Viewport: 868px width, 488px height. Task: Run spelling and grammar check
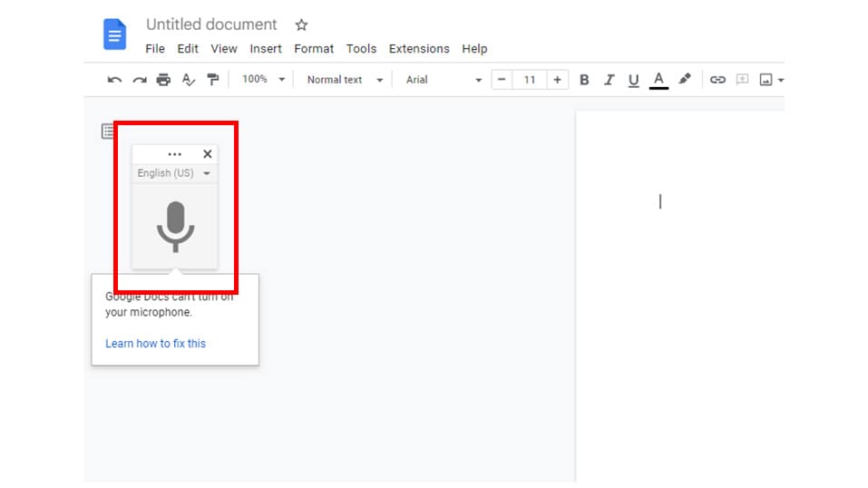[189, 80]
